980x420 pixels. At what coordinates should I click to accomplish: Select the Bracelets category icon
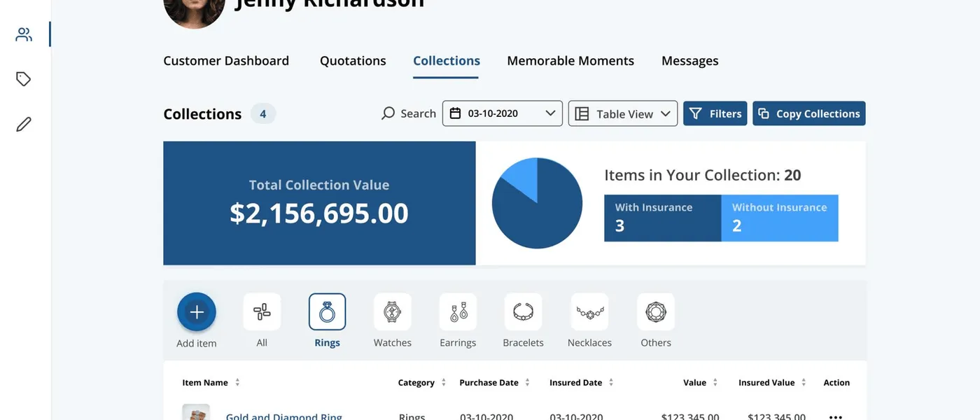point(523,311)
